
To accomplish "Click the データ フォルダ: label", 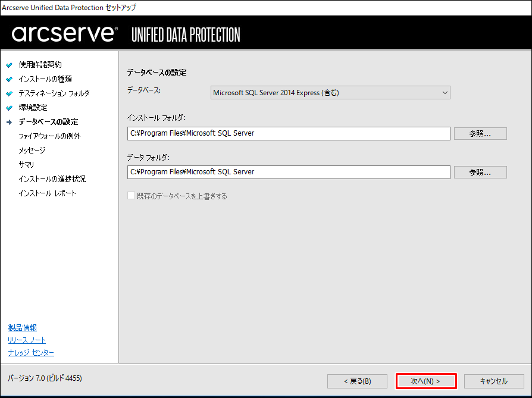I will click(148, 157).
